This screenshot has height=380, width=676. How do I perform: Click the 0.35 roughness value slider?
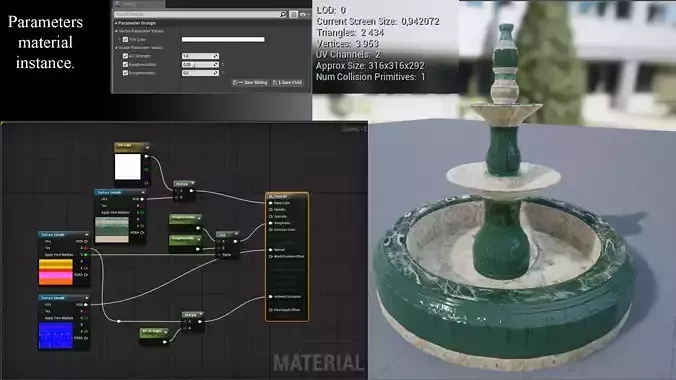200,64
